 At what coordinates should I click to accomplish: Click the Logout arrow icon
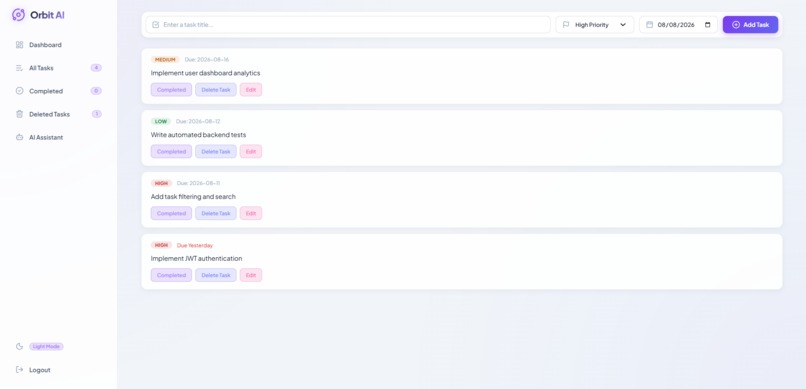tap(20, 369)
